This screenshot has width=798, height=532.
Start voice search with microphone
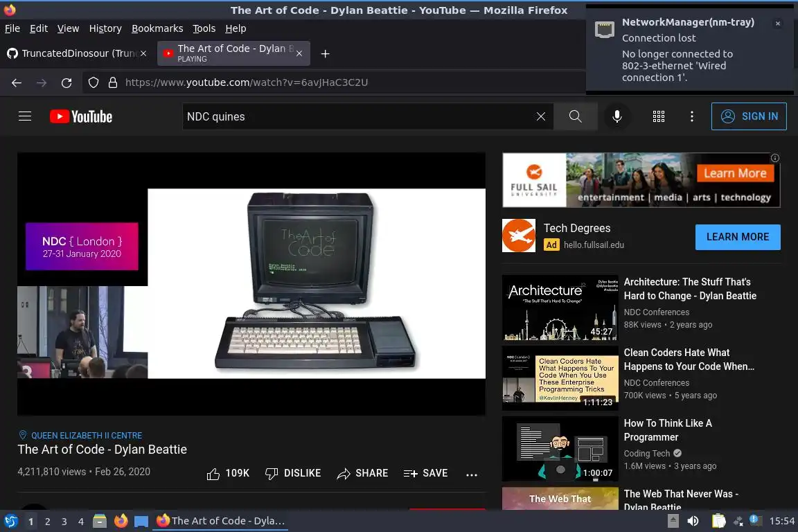[617, 116]
